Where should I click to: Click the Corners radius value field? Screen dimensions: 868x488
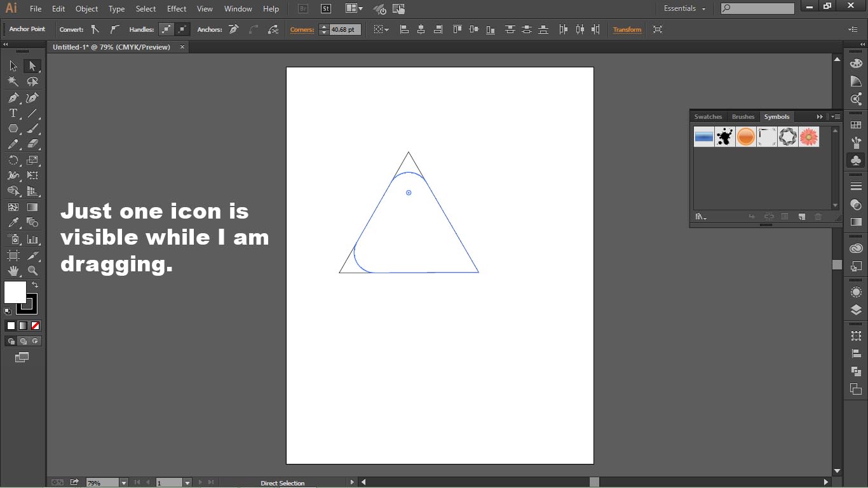coord(345,30)
